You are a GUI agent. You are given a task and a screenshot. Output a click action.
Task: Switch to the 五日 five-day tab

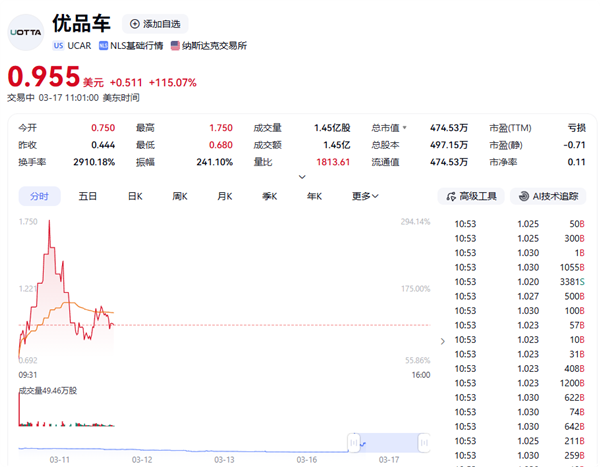[88, 196]
